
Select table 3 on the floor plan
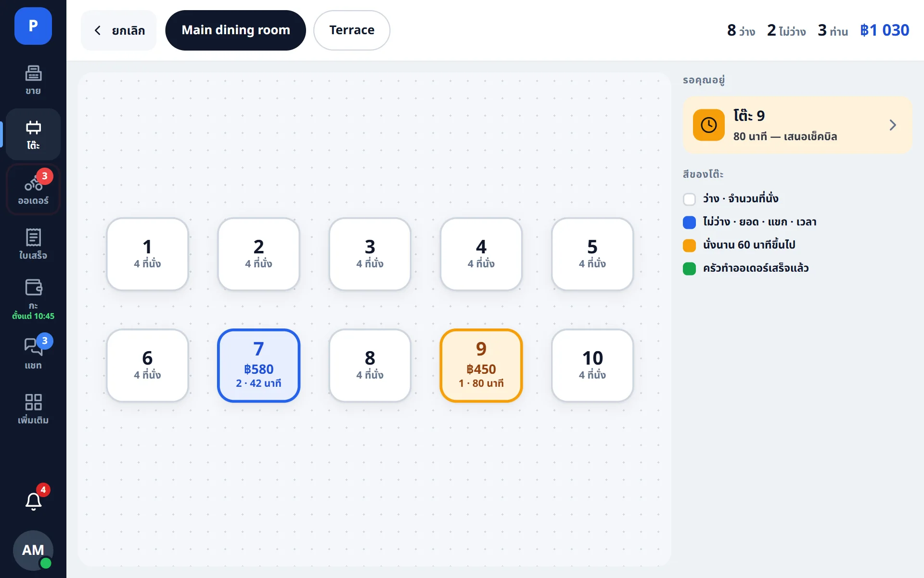pos(370,254)
